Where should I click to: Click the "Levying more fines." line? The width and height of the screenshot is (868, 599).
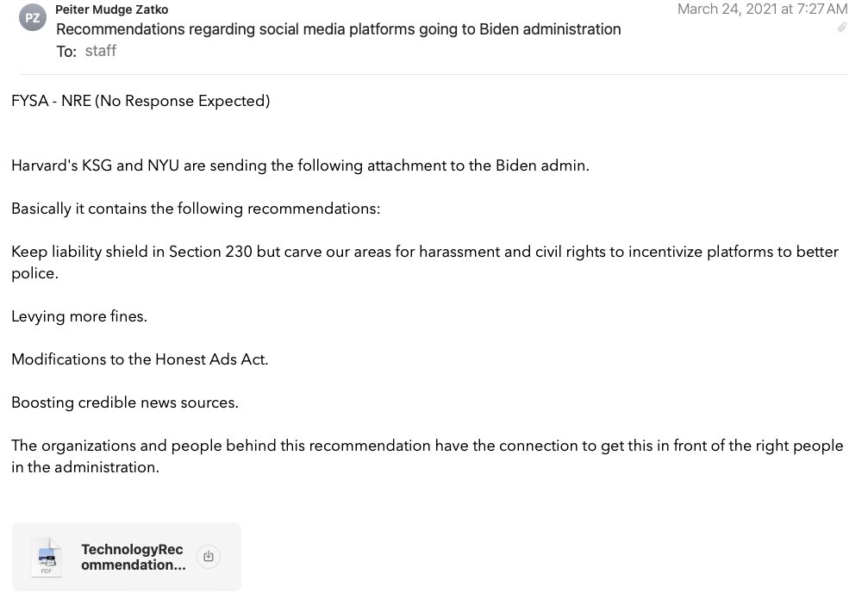(x=79, y=316)
